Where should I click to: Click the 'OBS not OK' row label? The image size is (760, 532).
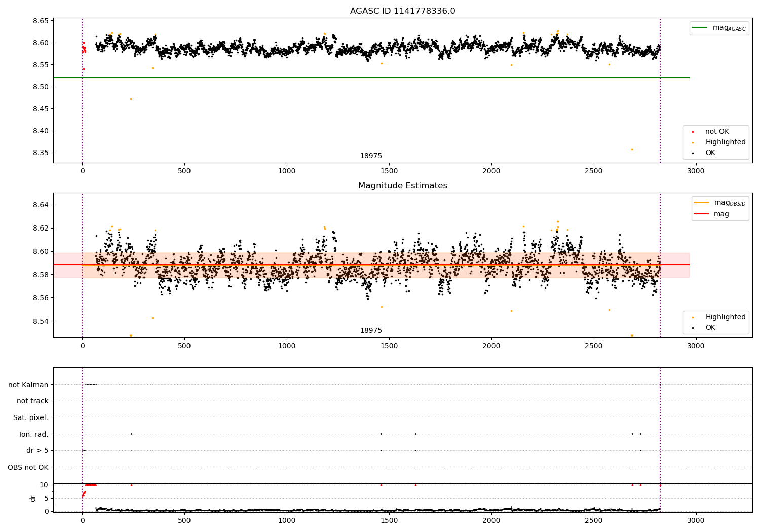28,467
